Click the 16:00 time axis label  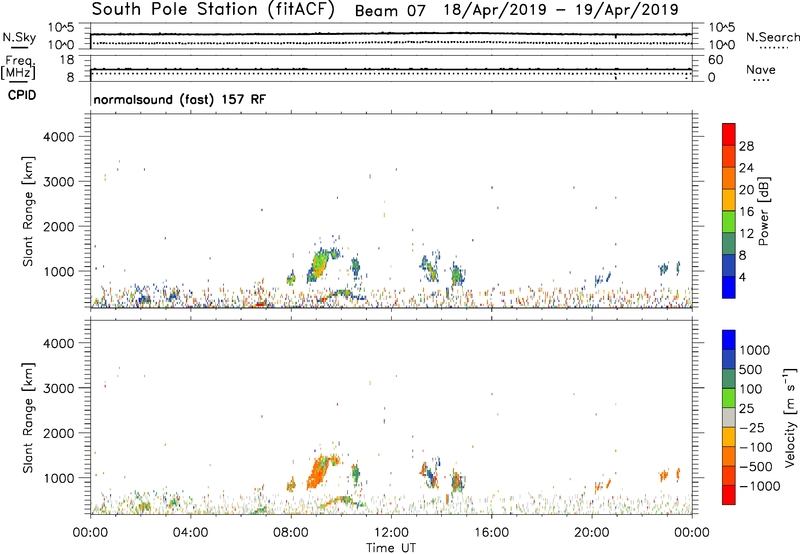point(491,533)
